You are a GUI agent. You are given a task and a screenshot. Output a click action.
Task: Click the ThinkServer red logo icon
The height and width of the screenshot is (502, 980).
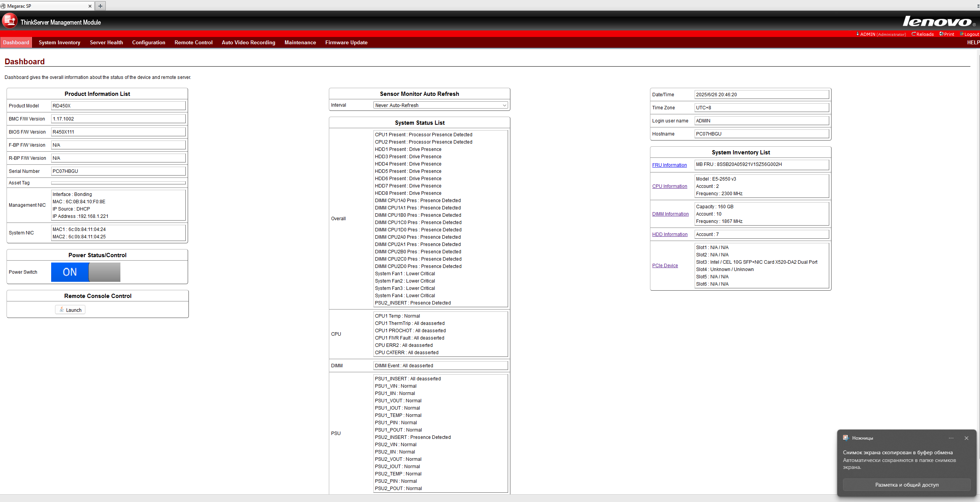(10, 21)
